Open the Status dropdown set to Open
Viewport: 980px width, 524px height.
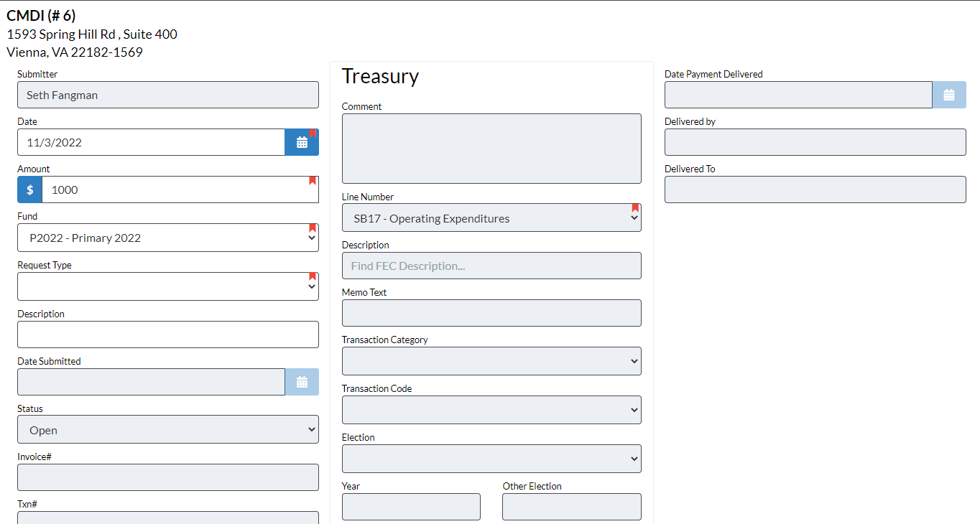tap(168, 429)
